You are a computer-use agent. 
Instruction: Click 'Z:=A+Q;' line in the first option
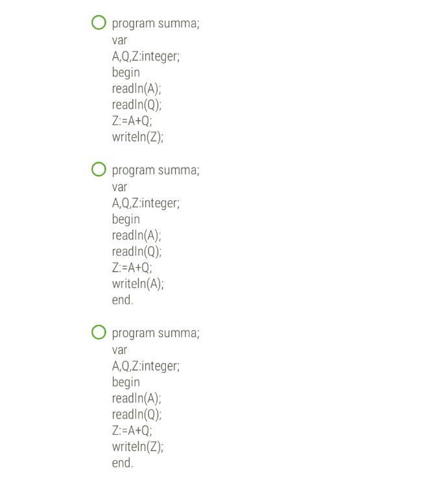pos(132,121)
